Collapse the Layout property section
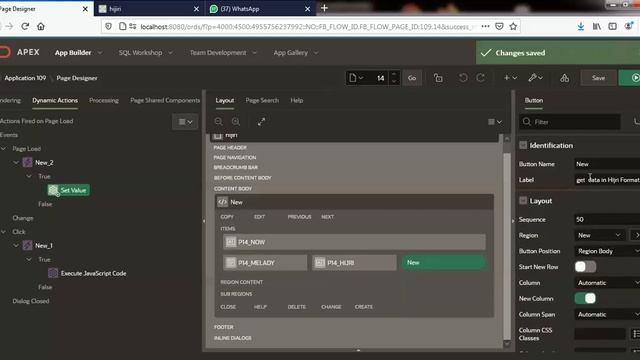The width and height of the screenshot is (640, 360). tap(523, 201)
